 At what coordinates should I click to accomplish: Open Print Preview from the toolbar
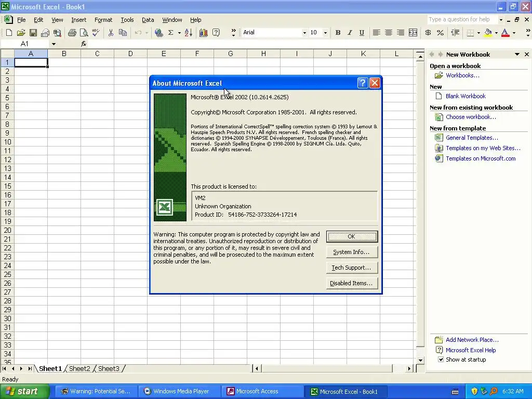point(84,33)
